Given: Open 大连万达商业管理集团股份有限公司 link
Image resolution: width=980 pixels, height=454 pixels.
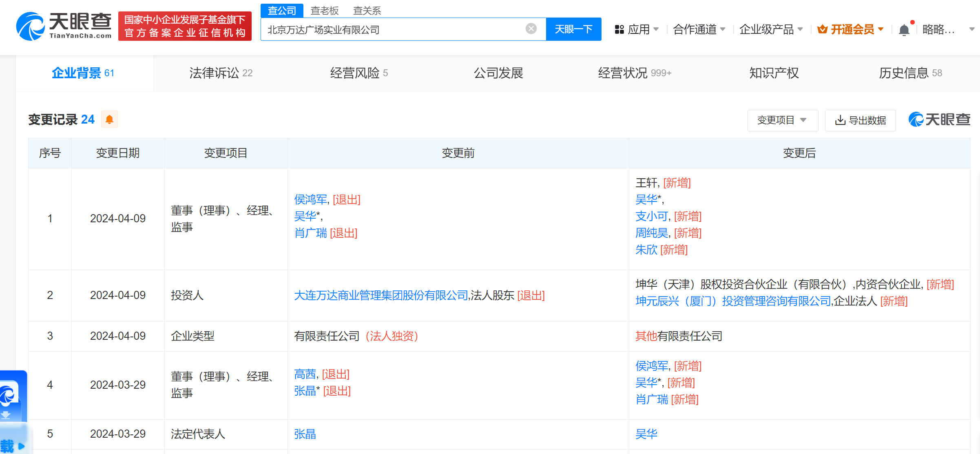Looking at the screenshot, I should [380, 295].
